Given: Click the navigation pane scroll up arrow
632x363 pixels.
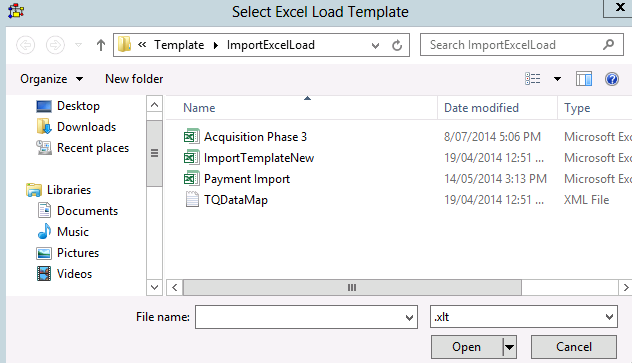Looking at the screenshot, I should (x=154, y=105).
